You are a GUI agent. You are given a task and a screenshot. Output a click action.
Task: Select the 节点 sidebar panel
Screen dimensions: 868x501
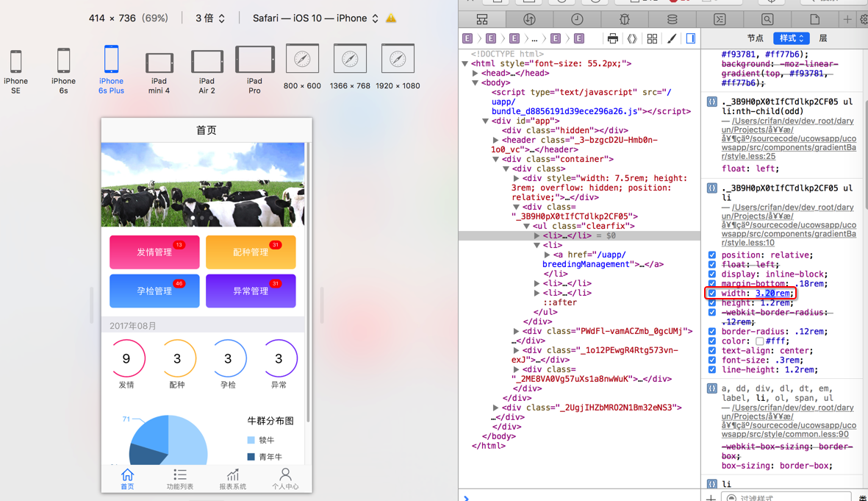755,38
